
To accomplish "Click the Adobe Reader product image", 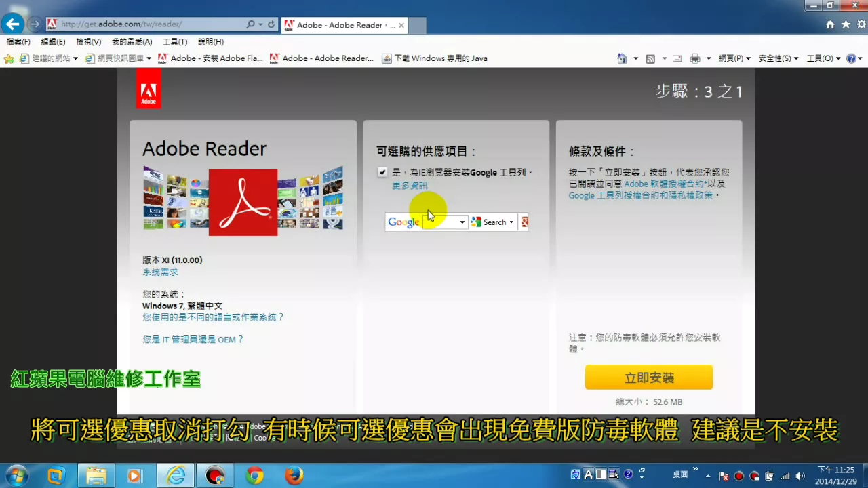I will 243,201.
